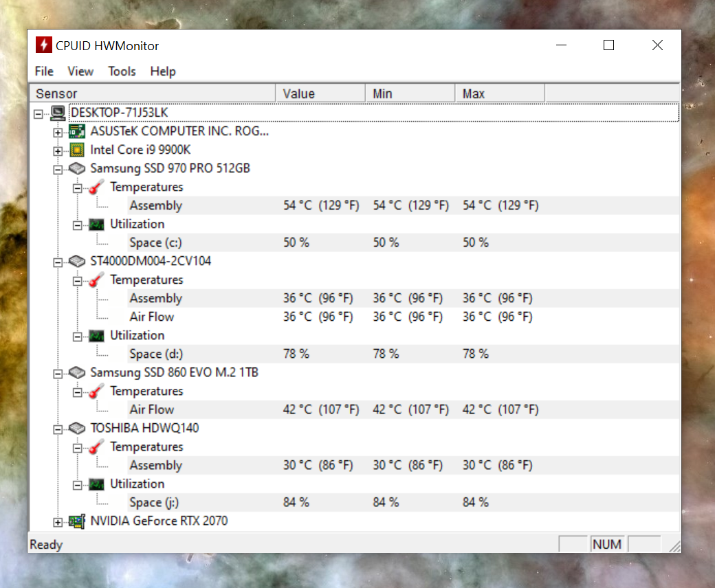Collapse the ST4000DM004-2CV104 drive node

[x=58, y=262]
